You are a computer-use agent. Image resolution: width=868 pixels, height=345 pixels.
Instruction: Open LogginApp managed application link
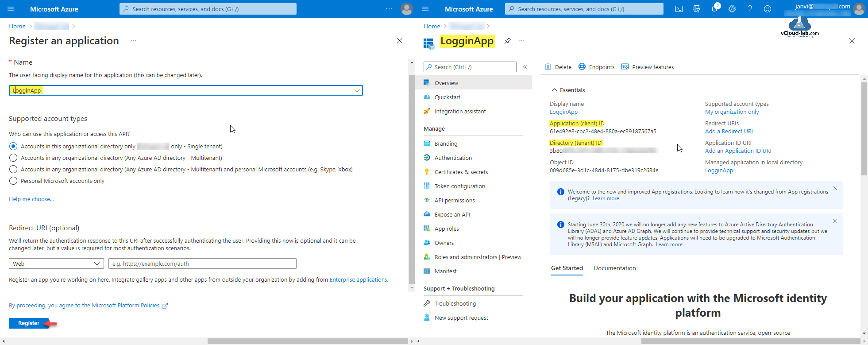719,171
